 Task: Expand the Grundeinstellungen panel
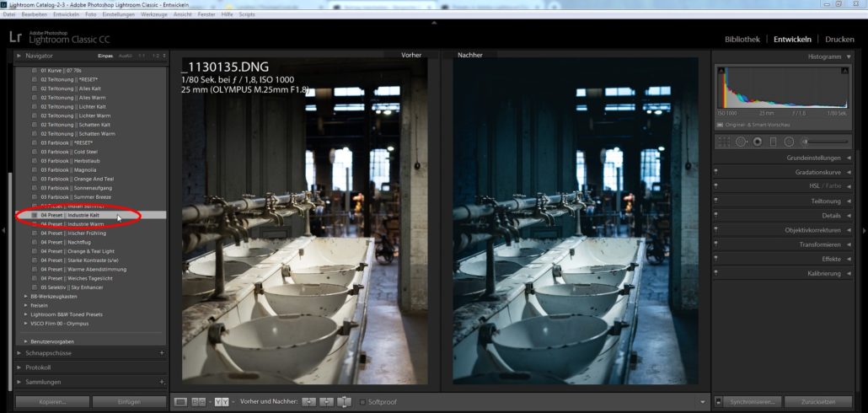coord(849,158)
